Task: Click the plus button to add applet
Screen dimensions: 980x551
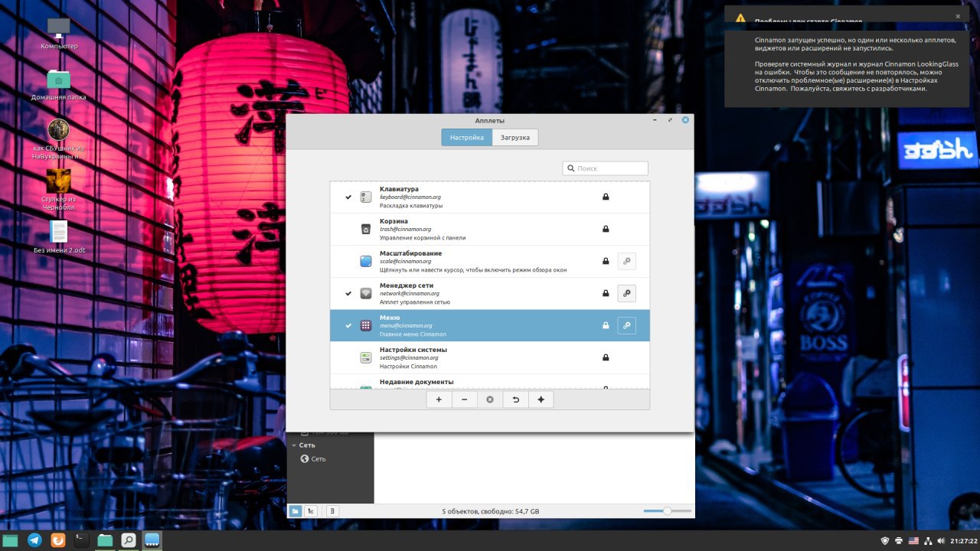Action: [439, 399]
